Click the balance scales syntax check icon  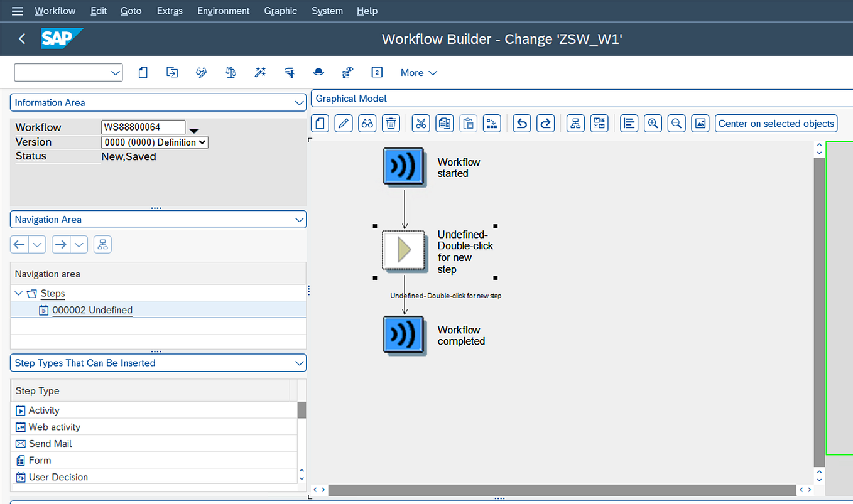pos(231,73)
